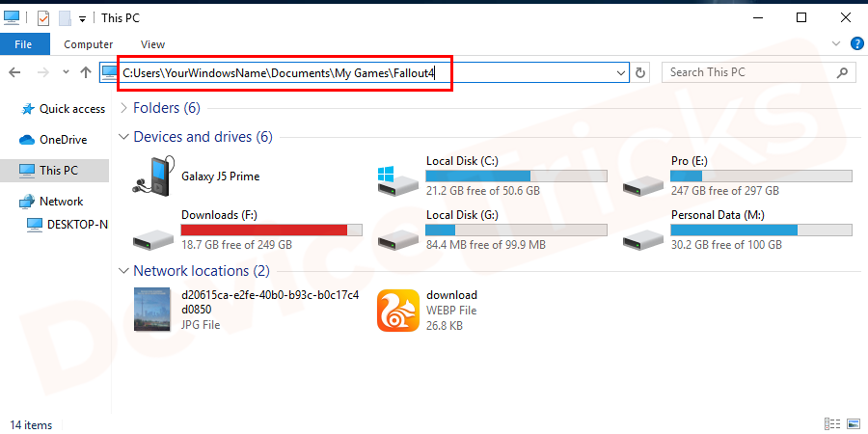Collapse the Network locations group
Screen dimensions: 868x434
(122, 271)
